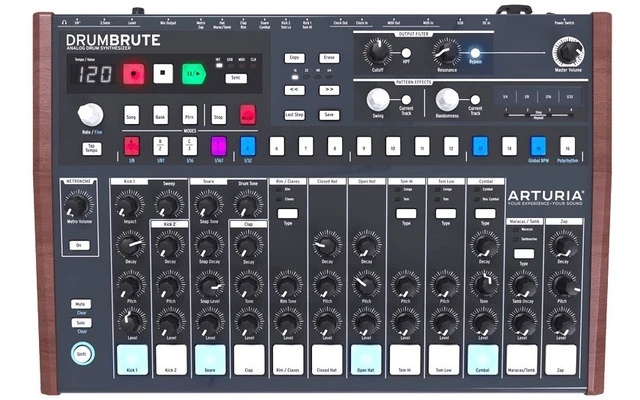Toggle step button 15 labeled Global BPM
This screenshot has height=400, width=640.
[x=538, y=146]
